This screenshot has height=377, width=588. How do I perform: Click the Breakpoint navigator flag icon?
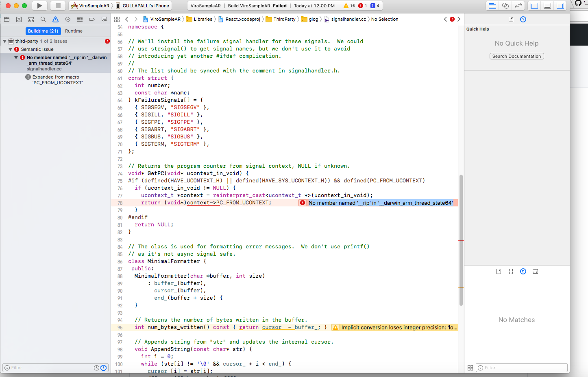pyautogui.click(x=92, y=19)
